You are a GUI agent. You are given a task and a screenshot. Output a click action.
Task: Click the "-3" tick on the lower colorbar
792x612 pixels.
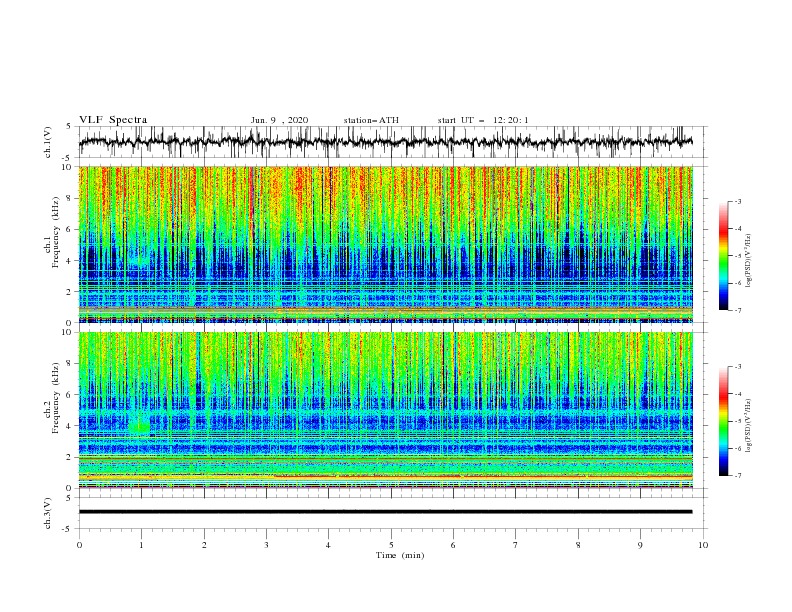(738, 367)
